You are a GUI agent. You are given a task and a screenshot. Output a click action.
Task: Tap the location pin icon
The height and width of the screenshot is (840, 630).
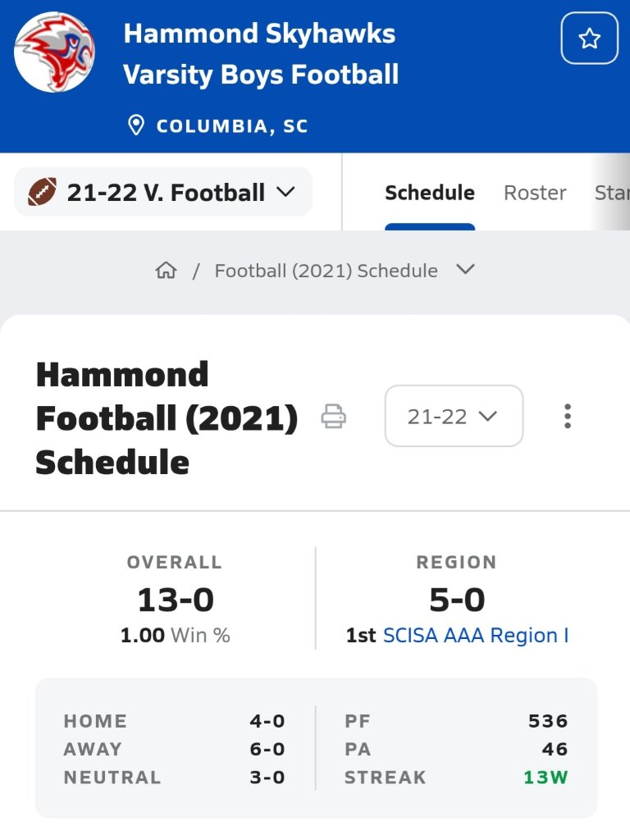point(136,126)
